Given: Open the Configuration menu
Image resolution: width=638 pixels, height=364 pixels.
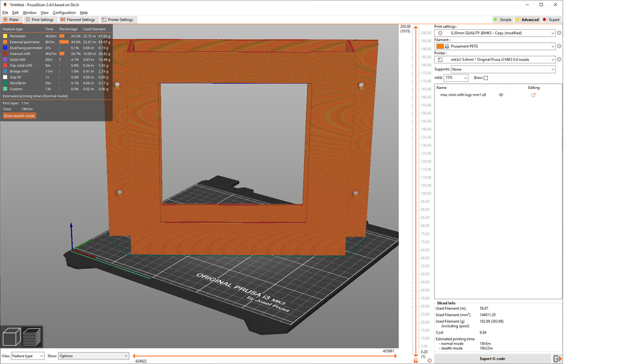Looking at the screenshot, I should pyautogui.click(x=64, y=12).
